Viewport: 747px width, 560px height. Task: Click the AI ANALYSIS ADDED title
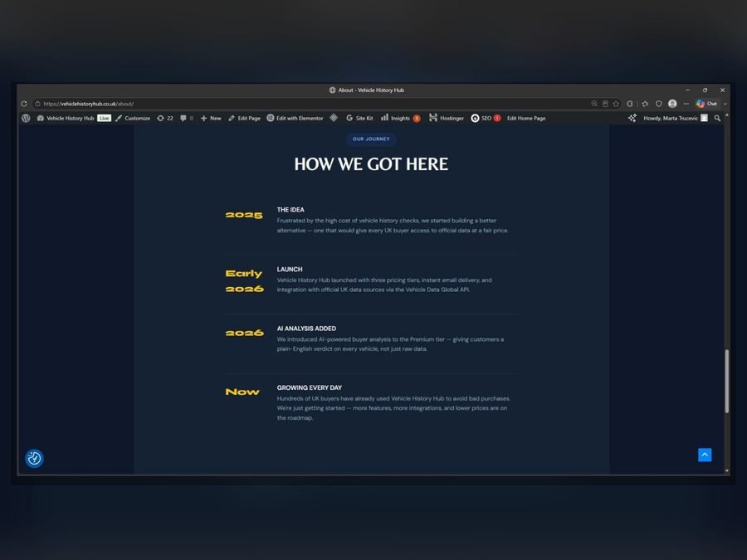click(x=306, y=328)
